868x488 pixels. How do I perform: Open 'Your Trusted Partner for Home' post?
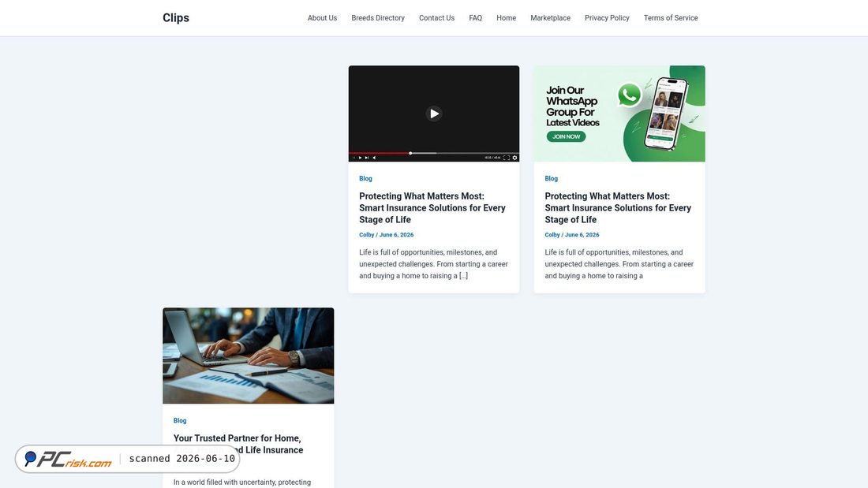[238, 444]
